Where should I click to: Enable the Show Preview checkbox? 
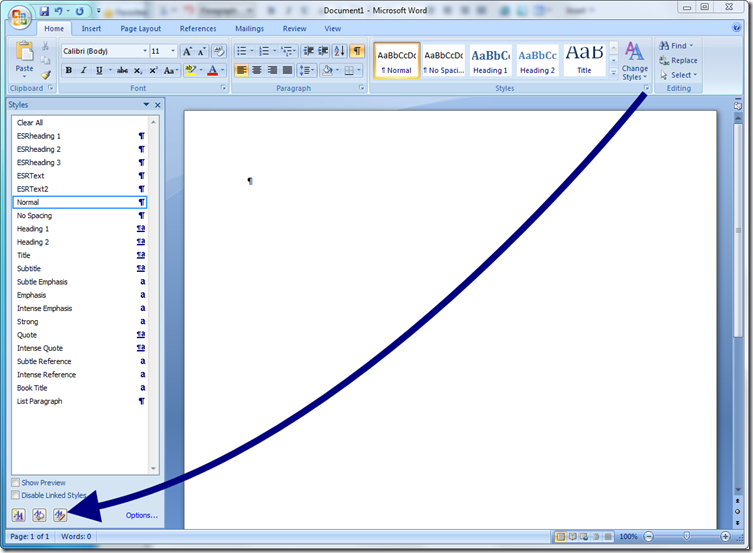15,483
